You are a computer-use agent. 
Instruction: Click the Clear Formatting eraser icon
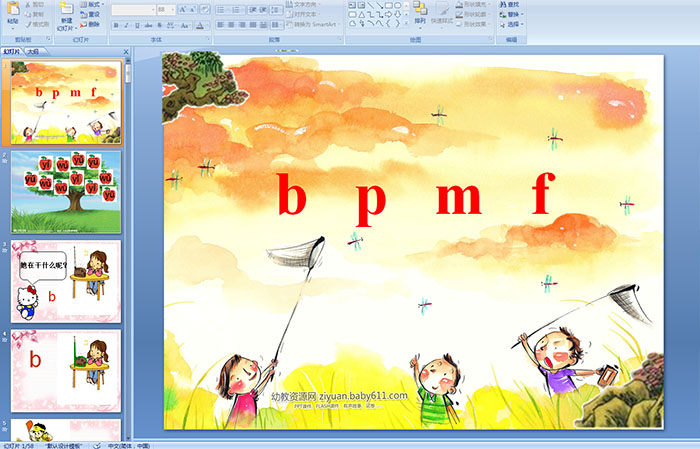click(x=205, y=9)
